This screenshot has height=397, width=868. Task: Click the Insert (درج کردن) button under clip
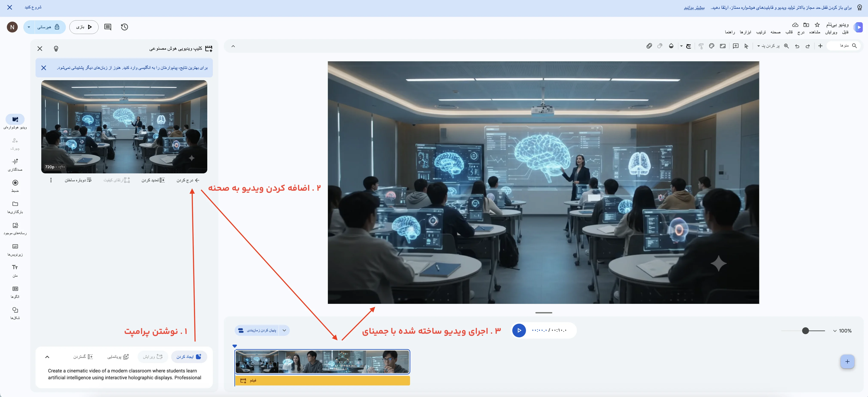pos(188,180)
